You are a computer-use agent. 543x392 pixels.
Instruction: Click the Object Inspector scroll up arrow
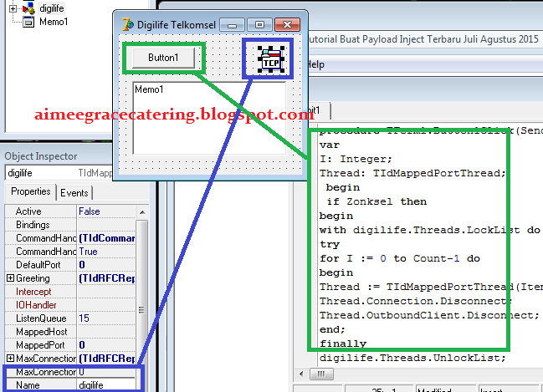click(x=142, y=211)
